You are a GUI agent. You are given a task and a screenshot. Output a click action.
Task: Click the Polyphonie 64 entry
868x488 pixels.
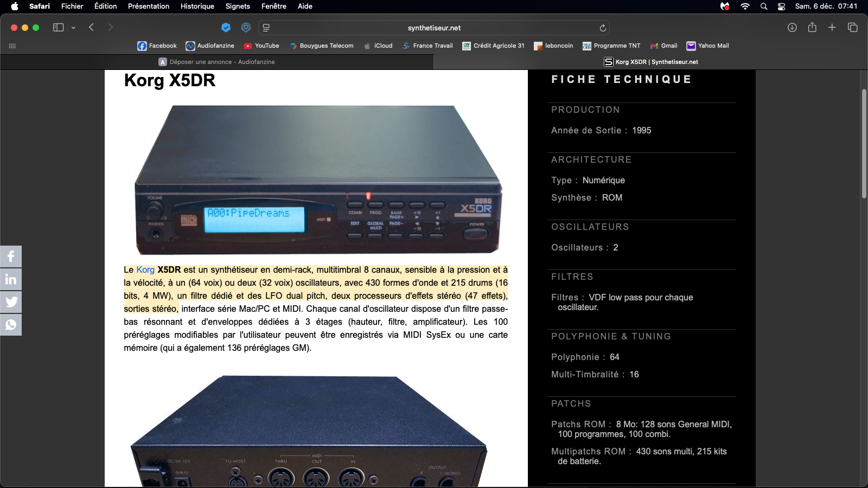point(585,357)
